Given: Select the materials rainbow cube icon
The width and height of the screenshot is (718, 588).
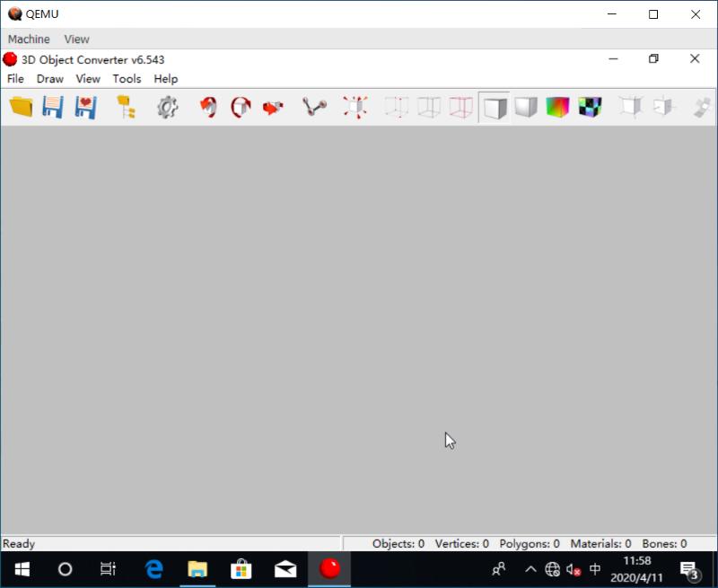Looking at the screenshot, I should pyautogui.click(x=556, y=107).
